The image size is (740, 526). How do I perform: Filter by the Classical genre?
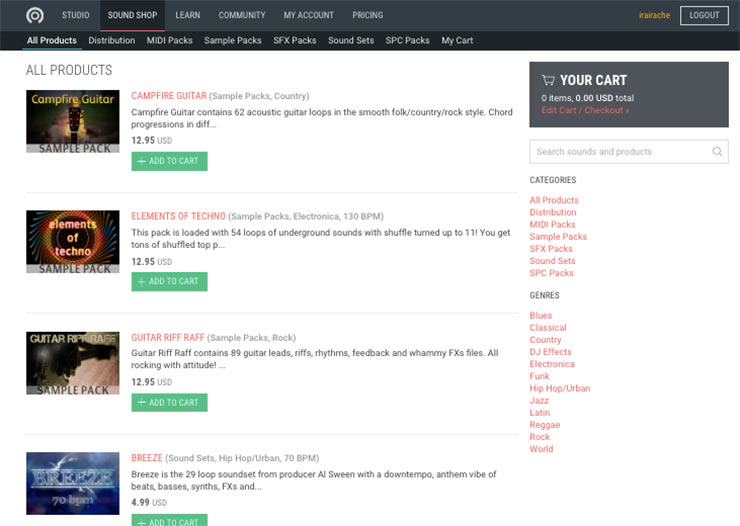pyautogui.click(x=548, y=327)
